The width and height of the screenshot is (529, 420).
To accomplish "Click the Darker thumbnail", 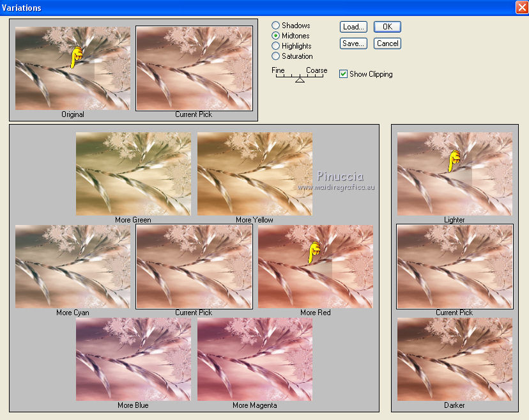I will pyautogui.click(x=455, y=359).
